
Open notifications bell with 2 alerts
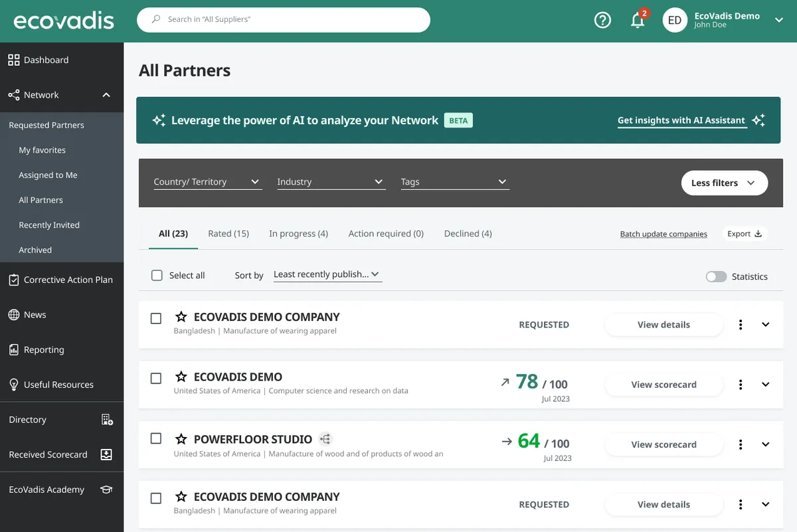point(638,19)
